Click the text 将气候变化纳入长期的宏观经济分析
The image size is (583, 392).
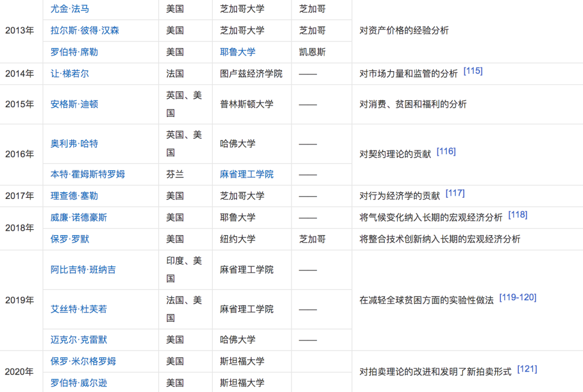coord(431,217)
